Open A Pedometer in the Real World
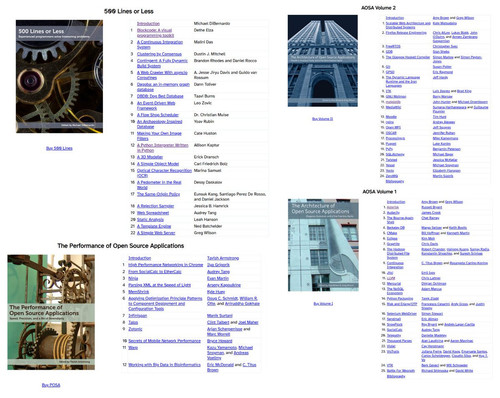 pyautogui.click(x=159, y=185)
